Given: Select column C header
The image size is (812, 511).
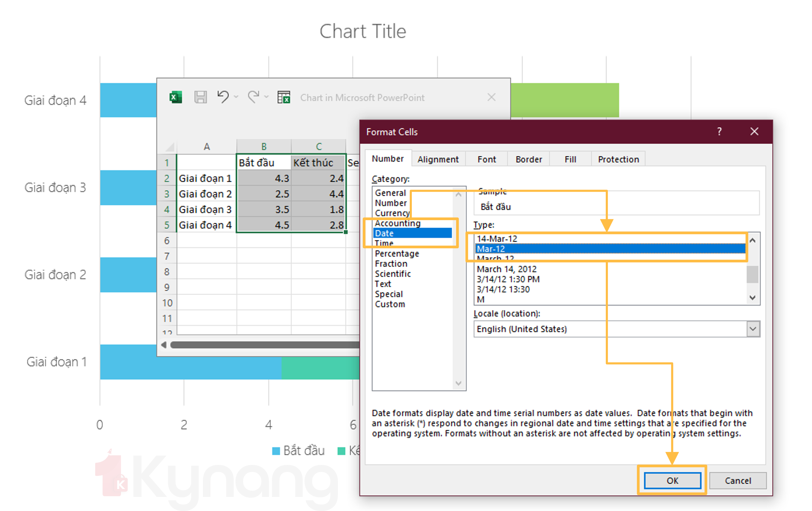Looking at the screenshot, I should tap(319, 146).
